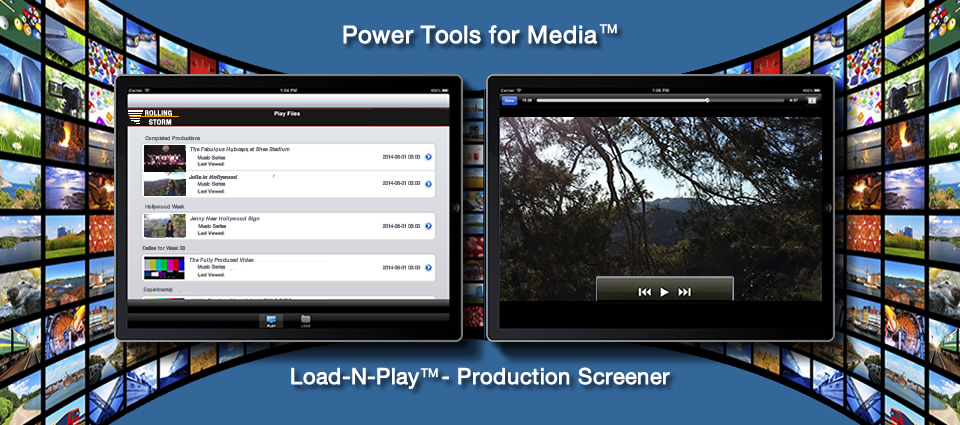Click the Rolling Storm logo
Image resolution: width=960 pixels, height=425 pixels.
(154, 116)
